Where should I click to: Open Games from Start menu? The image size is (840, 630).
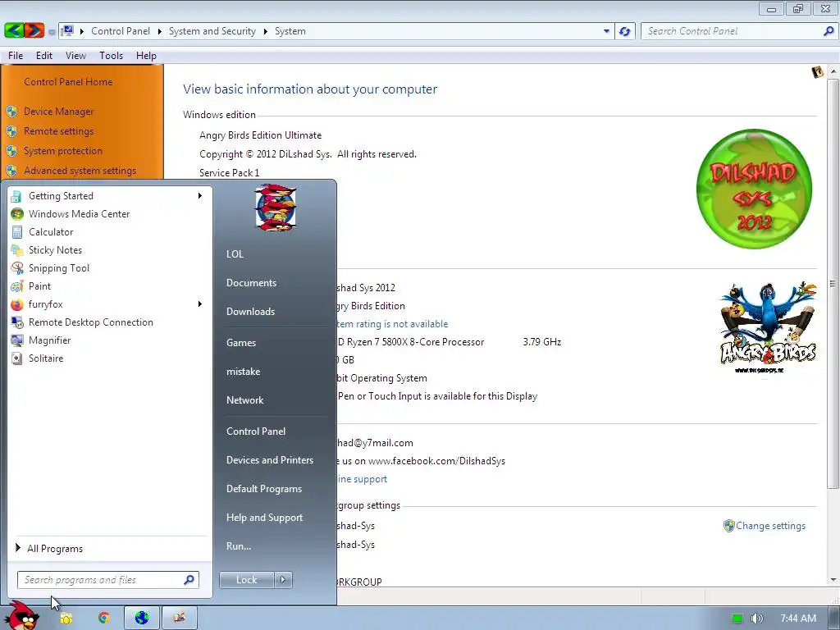(x=241, y=343)
